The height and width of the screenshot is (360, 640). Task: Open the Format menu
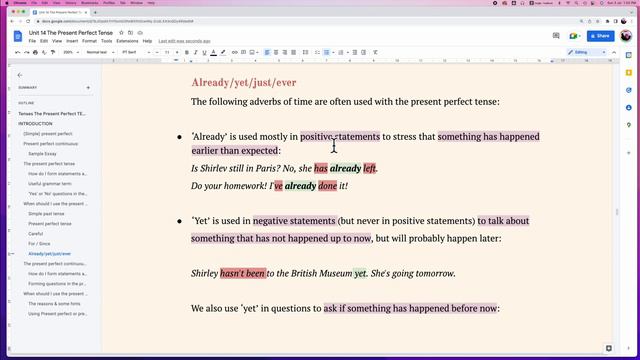(89, 41)
